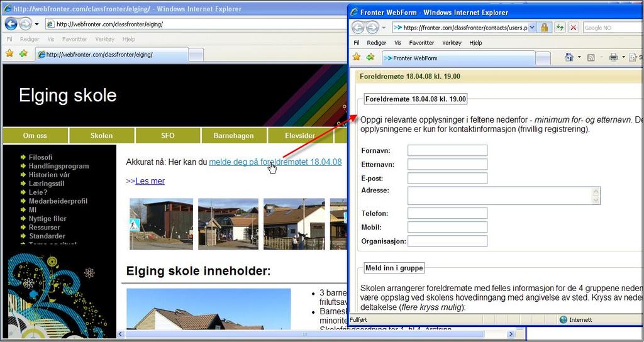Open Favorites Center star in Elging window

(9, 53)
